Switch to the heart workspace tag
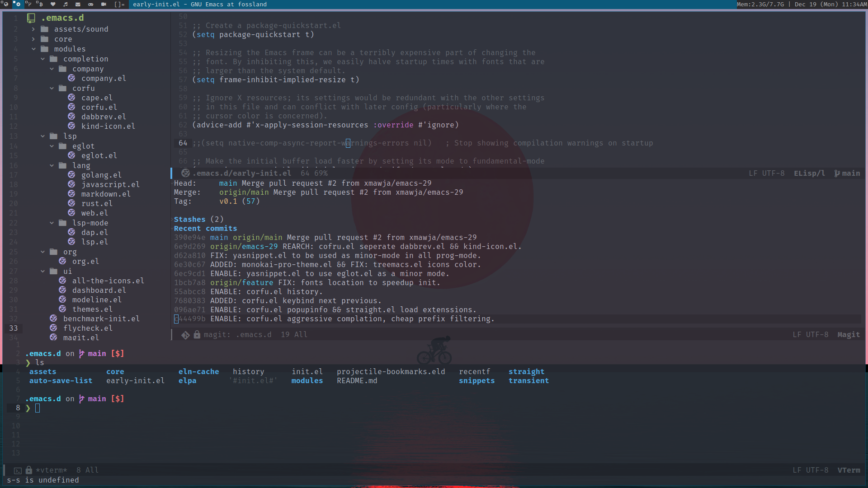The image size is (868, 488). point(53,4)
